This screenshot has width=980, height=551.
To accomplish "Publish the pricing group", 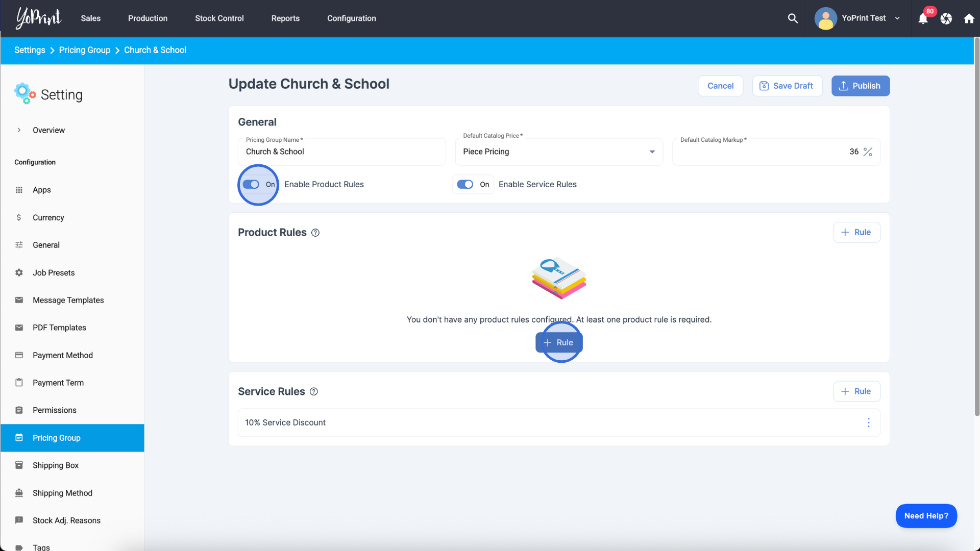I will click(x=861, y=86).
